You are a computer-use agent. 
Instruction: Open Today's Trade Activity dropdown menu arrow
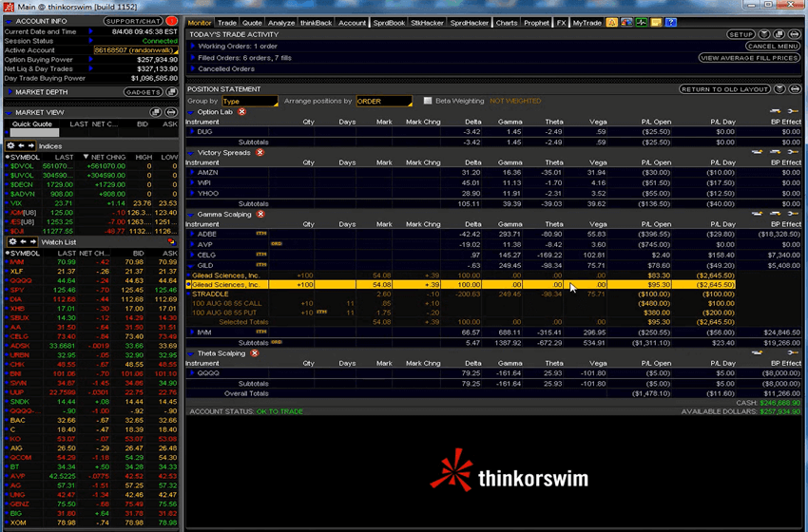pos(764,34)
